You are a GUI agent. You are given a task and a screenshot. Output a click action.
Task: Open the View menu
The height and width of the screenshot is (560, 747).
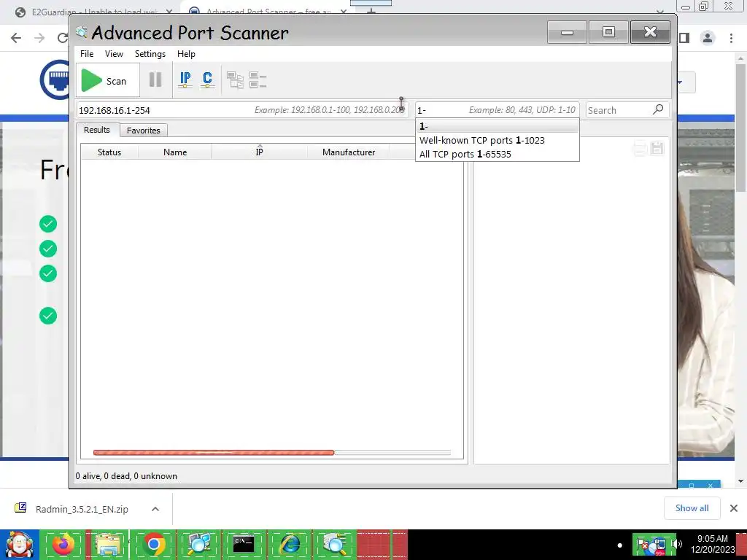(x=114, y=54)
